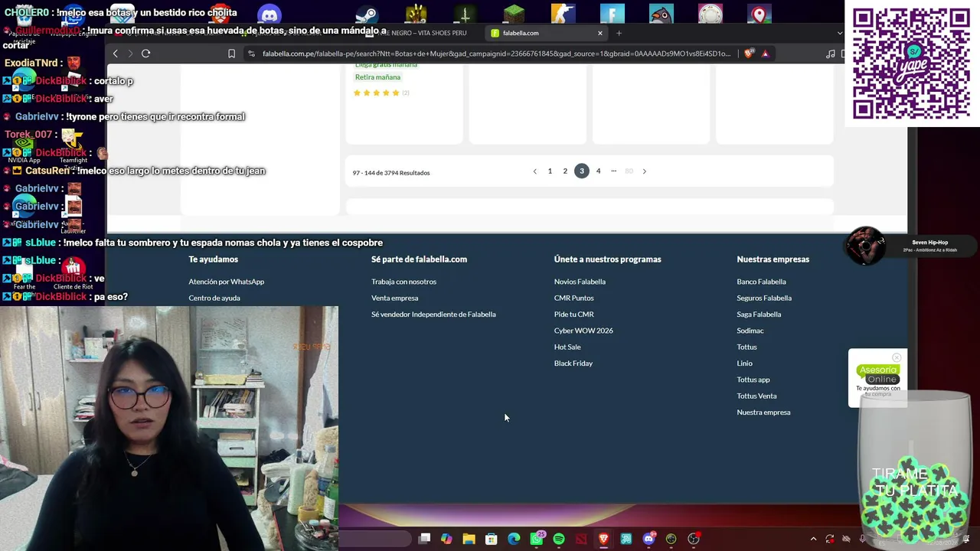The width and height of the screenshot is (980, 551).
Task: Open Microsoft Edge from the taskbar
Action: click(x=514, y=539)
